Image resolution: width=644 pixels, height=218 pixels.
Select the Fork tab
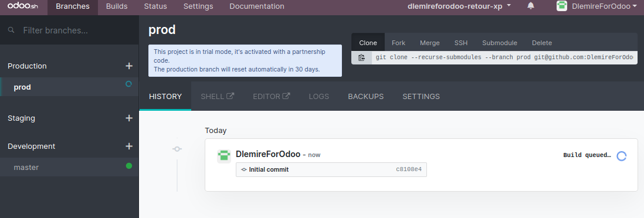pos(398,43)
